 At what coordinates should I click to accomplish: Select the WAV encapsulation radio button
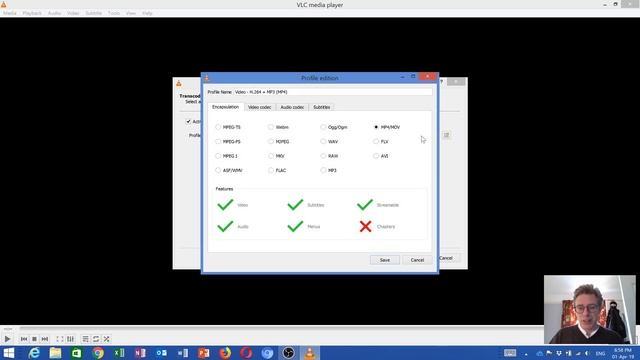point(323,141)
